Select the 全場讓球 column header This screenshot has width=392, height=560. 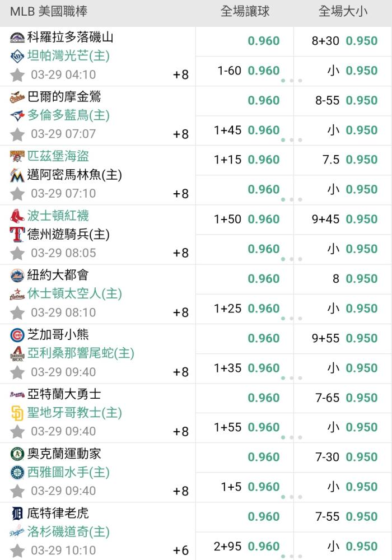click(245, 11)
